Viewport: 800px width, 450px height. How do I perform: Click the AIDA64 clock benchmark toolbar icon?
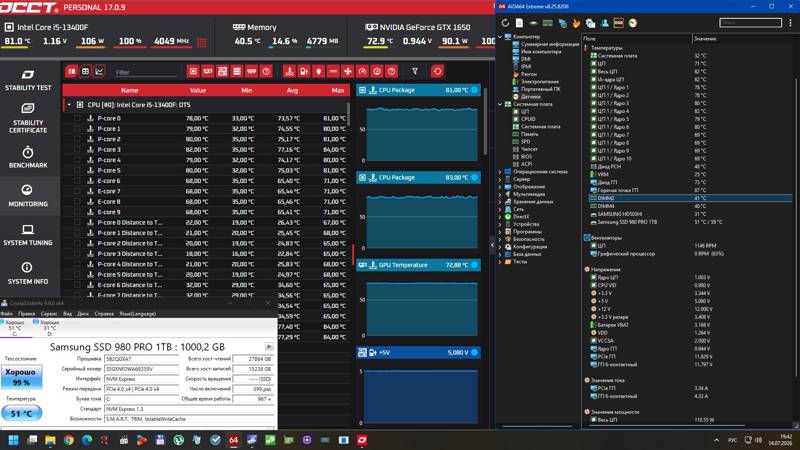tap(633, 23)
